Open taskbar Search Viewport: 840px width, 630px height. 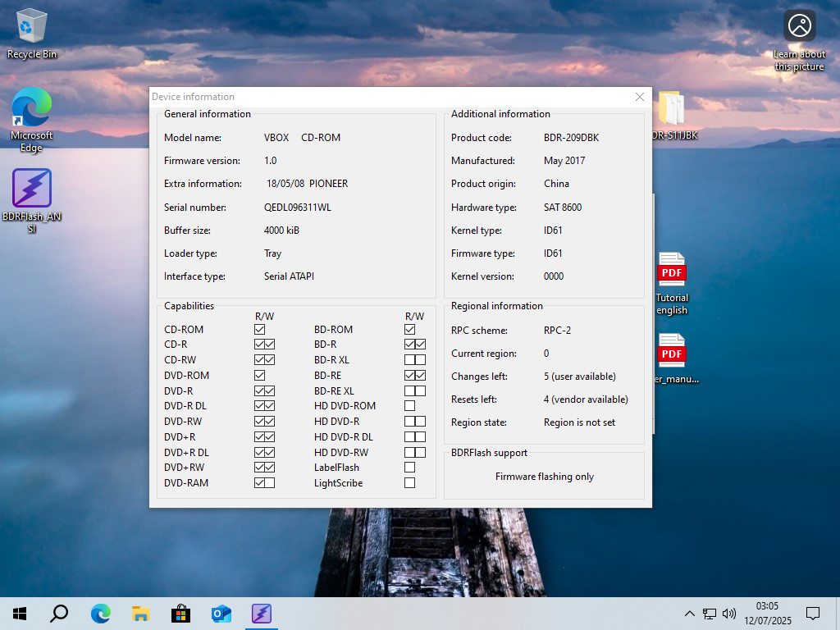pos(59,614)
